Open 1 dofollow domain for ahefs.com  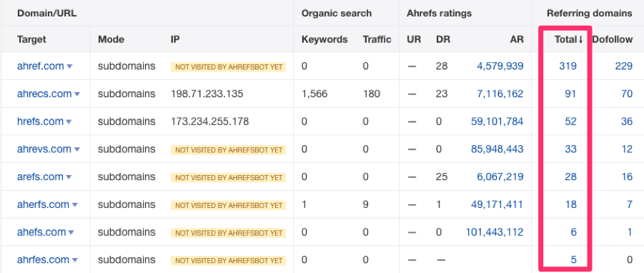pyautogui.click(x=630, y=232)
